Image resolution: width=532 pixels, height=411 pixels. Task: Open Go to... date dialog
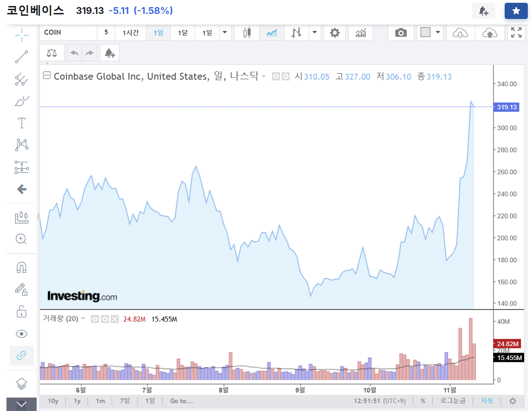pyautogui.click(x=182, y=401)
